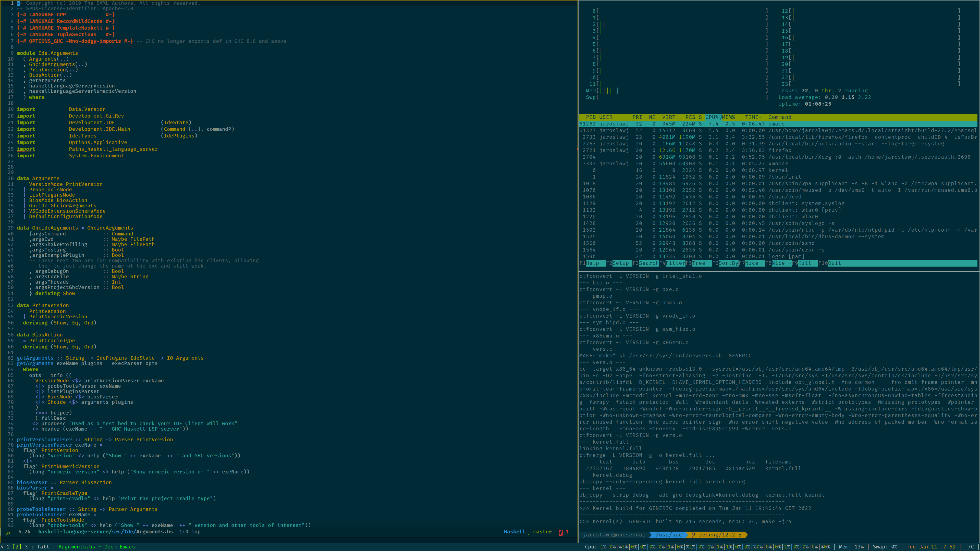
Task: Switch to workspace 1 in xmobar
Action: (x=8, y=547)
